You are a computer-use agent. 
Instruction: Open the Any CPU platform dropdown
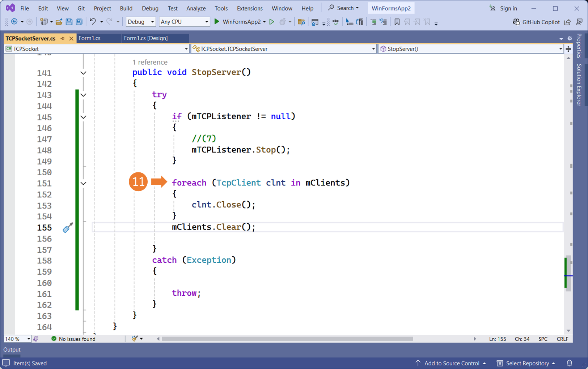(x=184, y=22)
